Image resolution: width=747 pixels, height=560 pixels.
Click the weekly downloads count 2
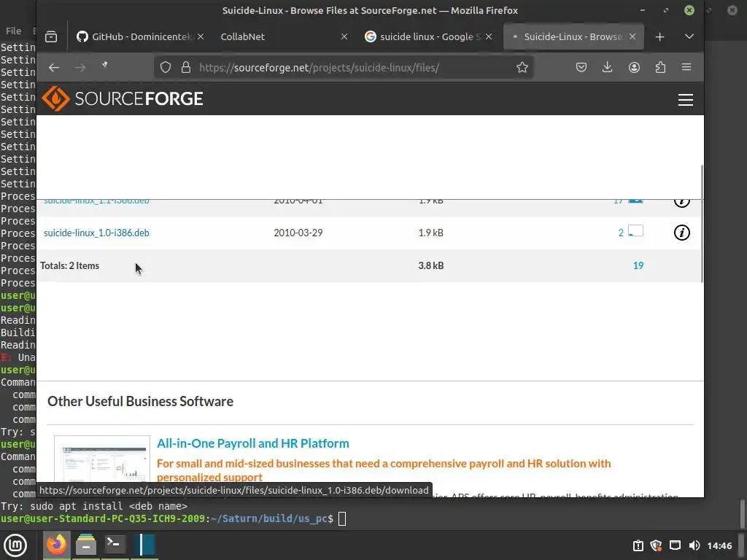pos(621,233)
